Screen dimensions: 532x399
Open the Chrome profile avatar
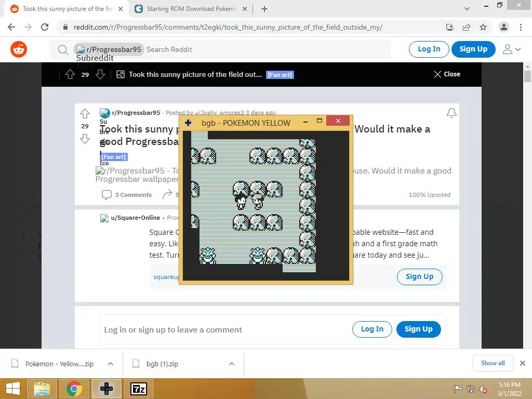pos(504,27)
